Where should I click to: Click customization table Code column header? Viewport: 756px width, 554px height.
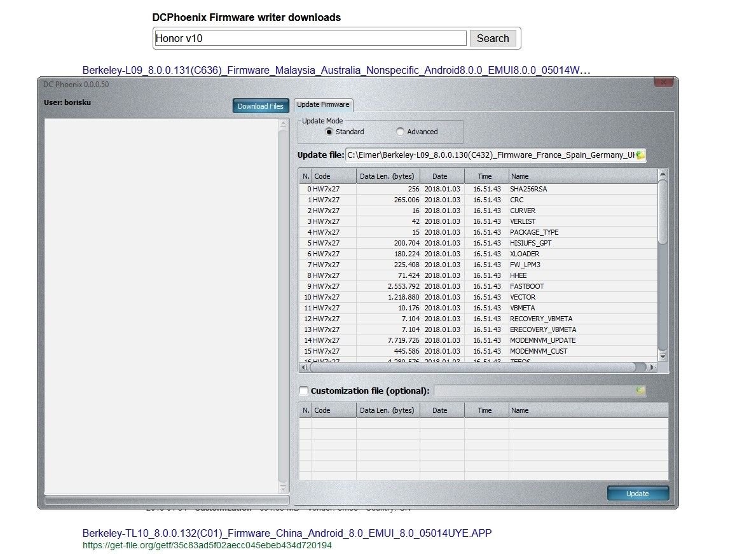tap(334, 410)
